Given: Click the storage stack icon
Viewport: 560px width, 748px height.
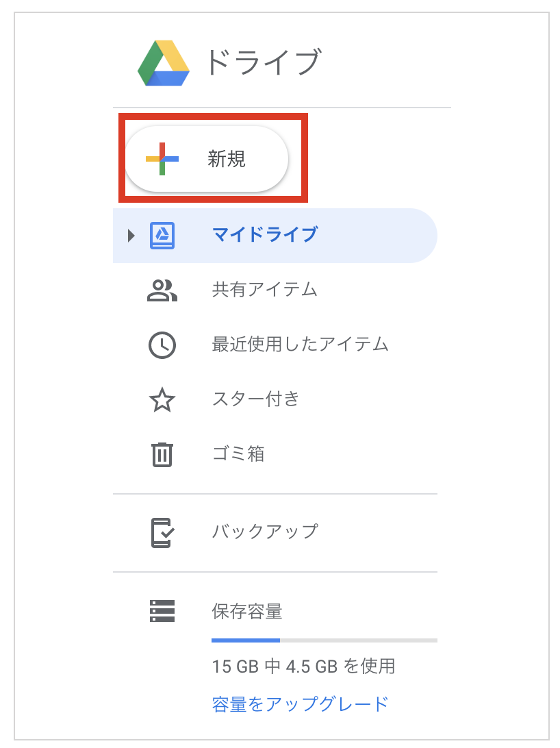Looking at the screenshot, I should point(162,611).
